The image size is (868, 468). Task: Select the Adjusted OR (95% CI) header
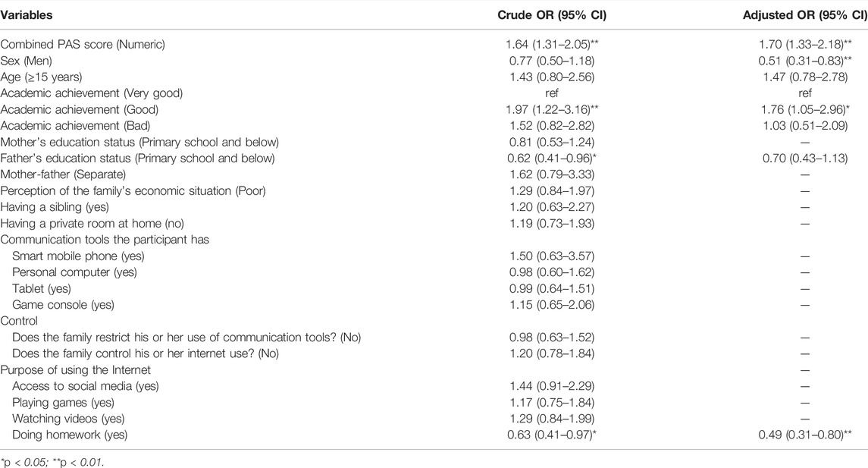pyautogui.click(x=805, y=15)
